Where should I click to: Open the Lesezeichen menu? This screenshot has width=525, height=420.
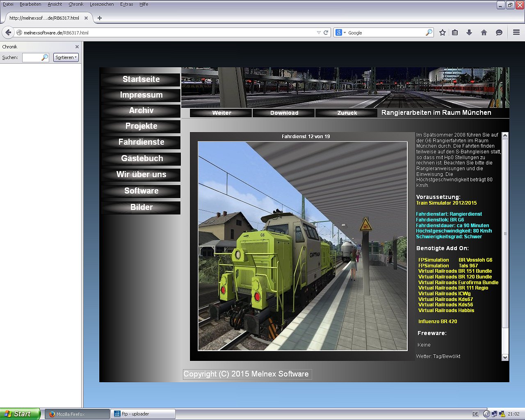click(102, 4)
